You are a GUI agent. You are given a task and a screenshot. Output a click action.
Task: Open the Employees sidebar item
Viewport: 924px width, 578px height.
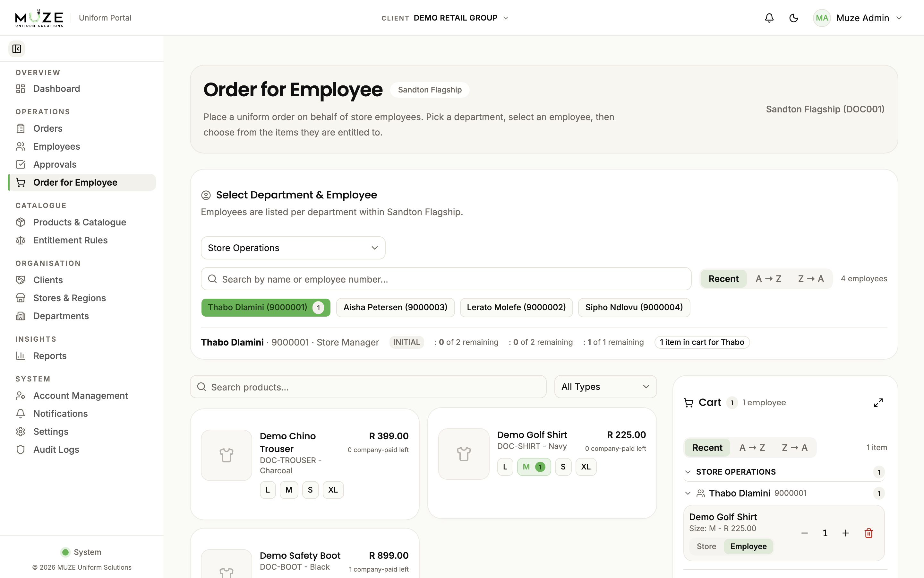click(82, 146)
